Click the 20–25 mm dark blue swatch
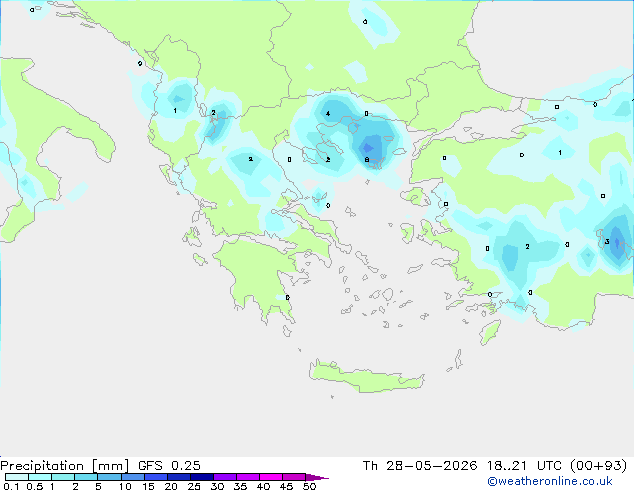Viewport: 634px width, 490px height. 178,477
